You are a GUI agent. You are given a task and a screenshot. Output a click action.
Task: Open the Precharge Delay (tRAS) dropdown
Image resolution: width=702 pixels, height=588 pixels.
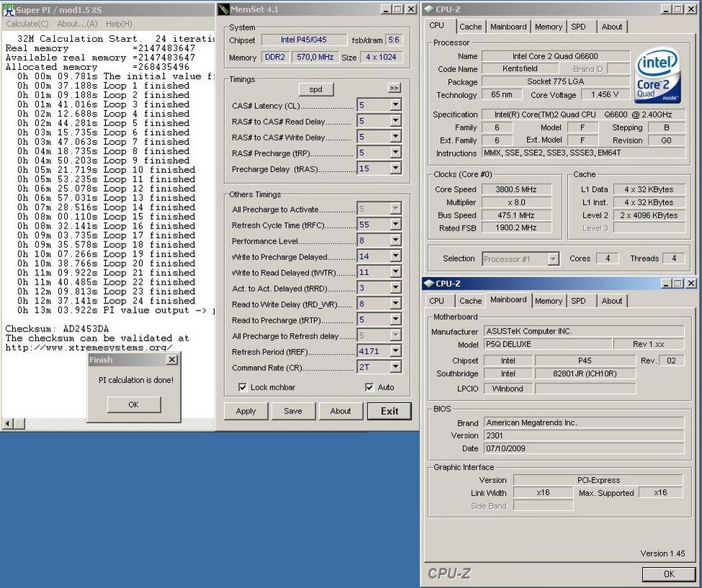pyautogui.click(x=395, y=168)
